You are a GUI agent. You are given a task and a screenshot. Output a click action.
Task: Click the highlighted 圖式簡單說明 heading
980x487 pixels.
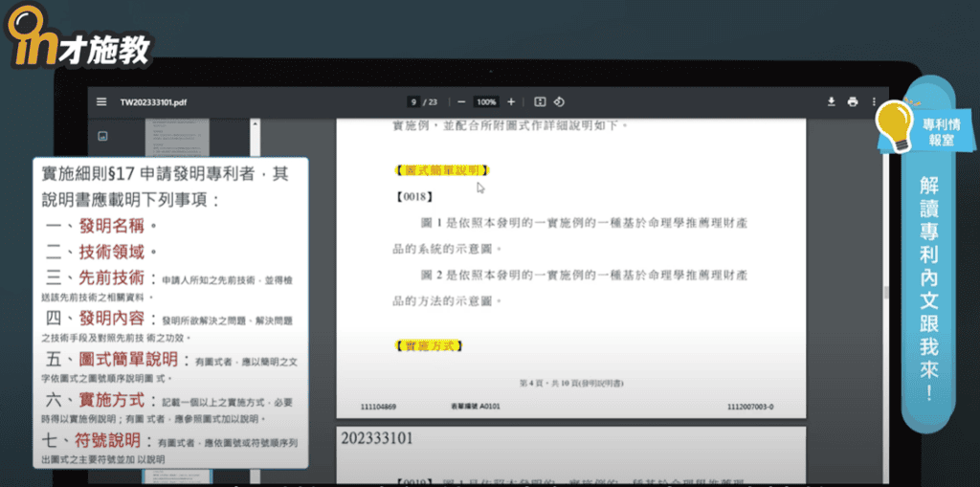(442, 169)
